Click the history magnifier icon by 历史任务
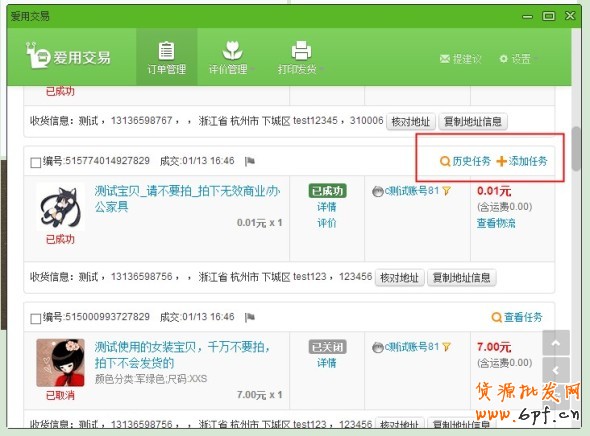Screen dimensions: 590x436 [x=445, y=162]
